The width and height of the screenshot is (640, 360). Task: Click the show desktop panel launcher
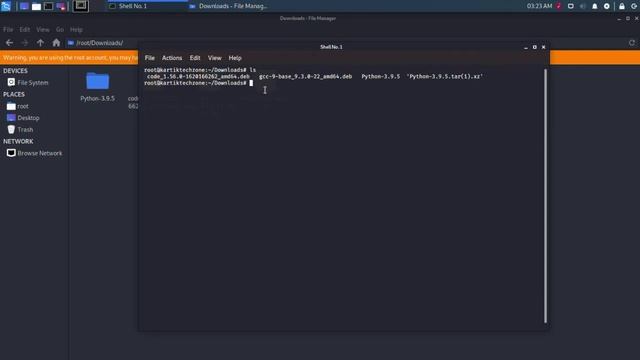pos(24,7)
